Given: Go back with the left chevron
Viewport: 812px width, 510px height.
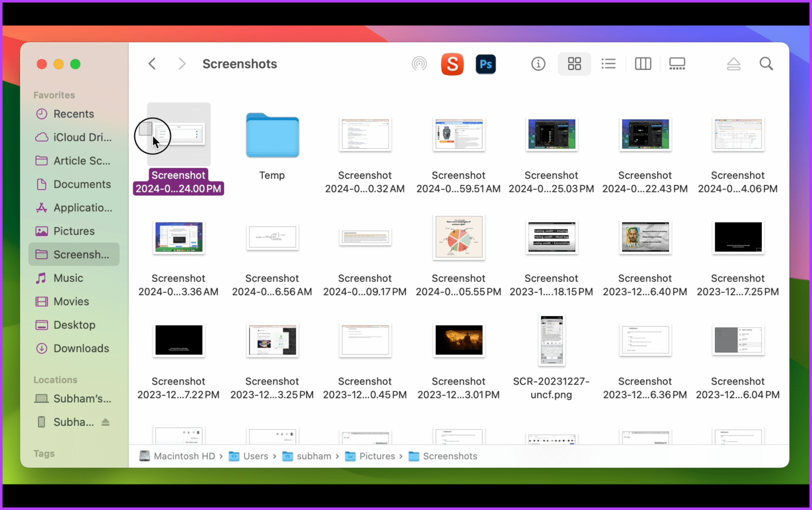Looking at the screenshot, I should click(x=152, y=64).
